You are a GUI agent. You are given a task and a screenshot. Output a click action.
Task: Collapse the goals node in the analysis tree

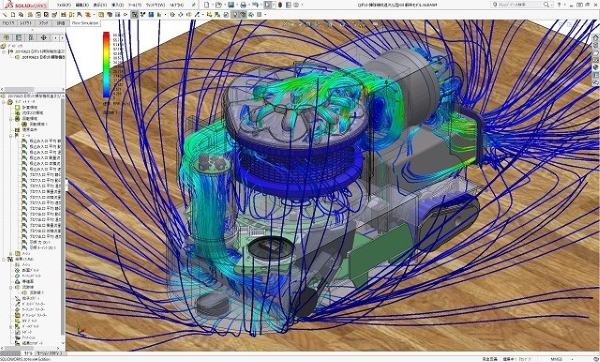11,135
